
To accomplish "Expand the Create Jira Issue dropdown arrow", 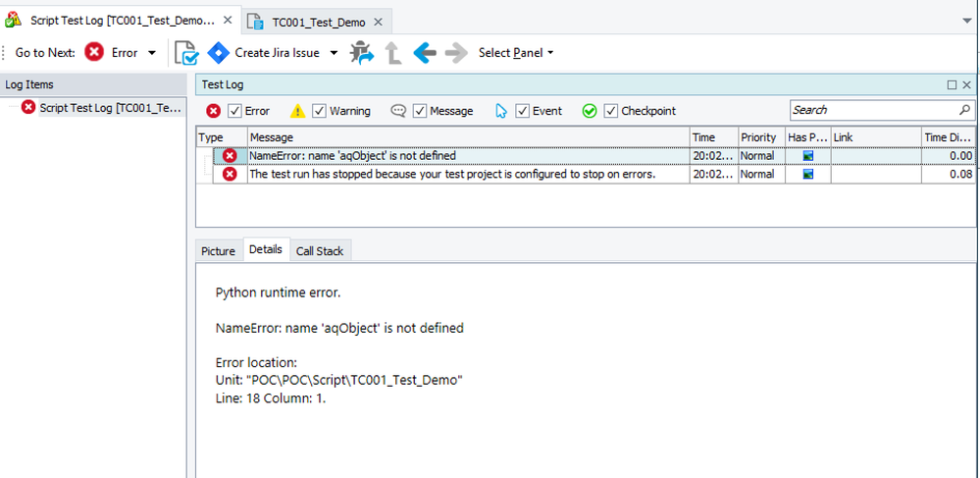I will pos(334,53).
